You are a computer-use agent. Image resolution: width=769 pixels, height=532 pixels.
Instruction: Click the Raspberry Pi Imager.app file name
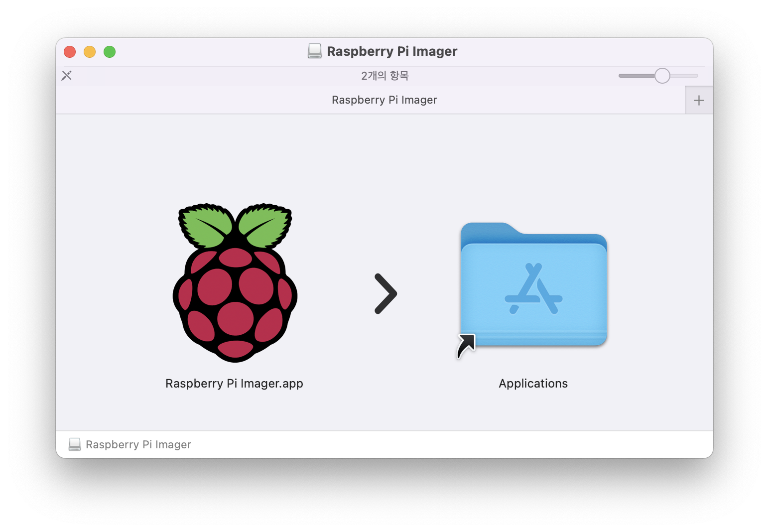(x=234, y=384)
